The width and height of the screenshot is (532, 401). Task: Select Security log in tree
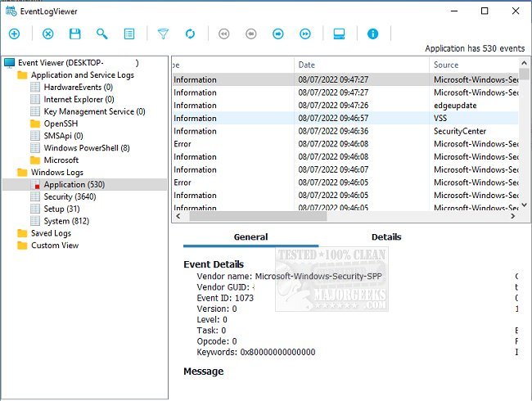[x=70, y=196]
